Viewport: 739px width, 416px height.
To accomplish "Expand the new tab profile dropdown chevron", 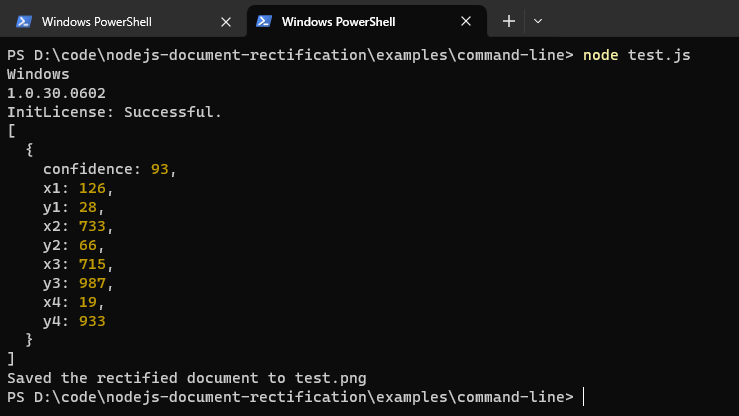I will point(538,20).
